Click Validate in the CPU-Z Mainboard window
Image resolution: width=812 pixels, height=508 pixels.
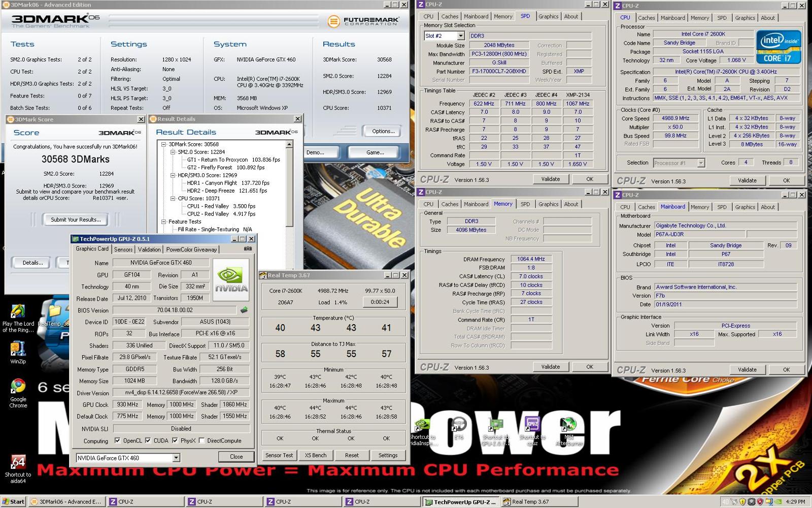747,370
